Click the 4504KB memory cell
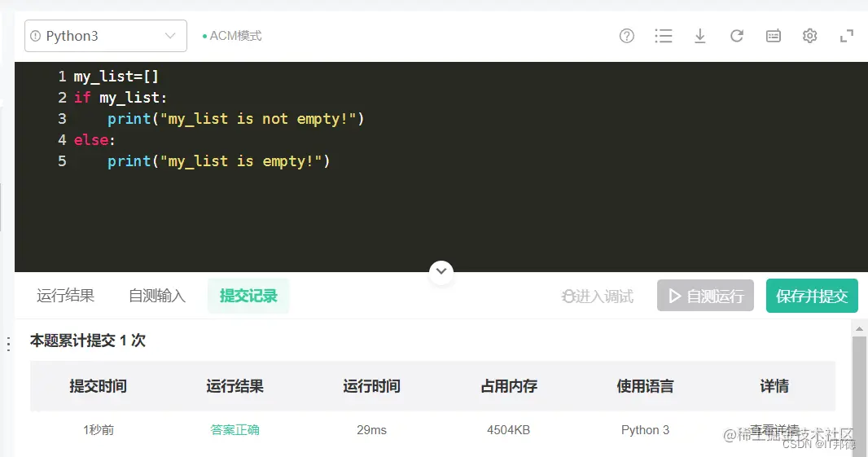This screenshot has width=868, height=457. tap(508, 430)
